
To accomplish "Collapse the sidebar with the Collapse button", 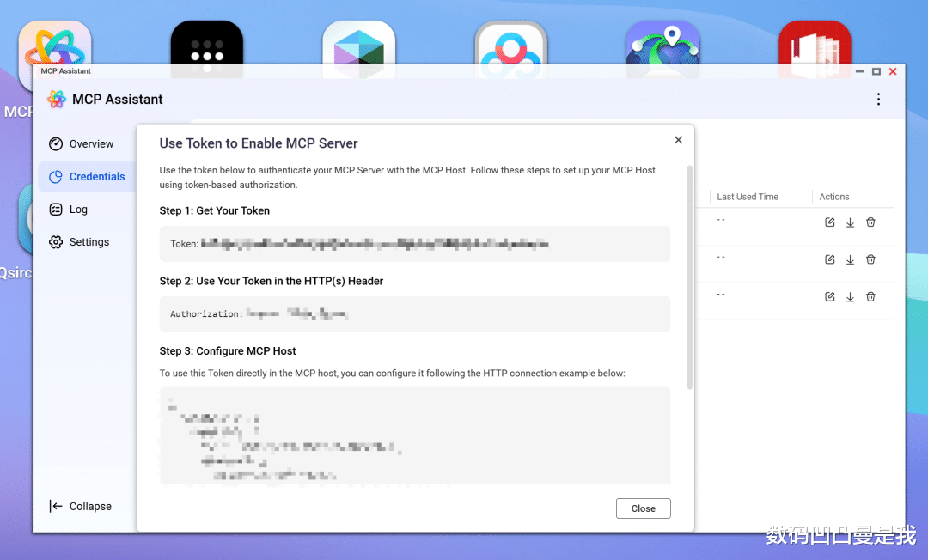I will click(81, 506).
